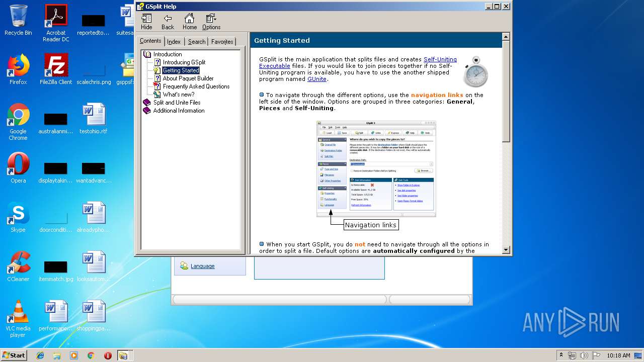Open the About Paquet Builder topic
644x362 pixels.
click(x=188, y=78)
